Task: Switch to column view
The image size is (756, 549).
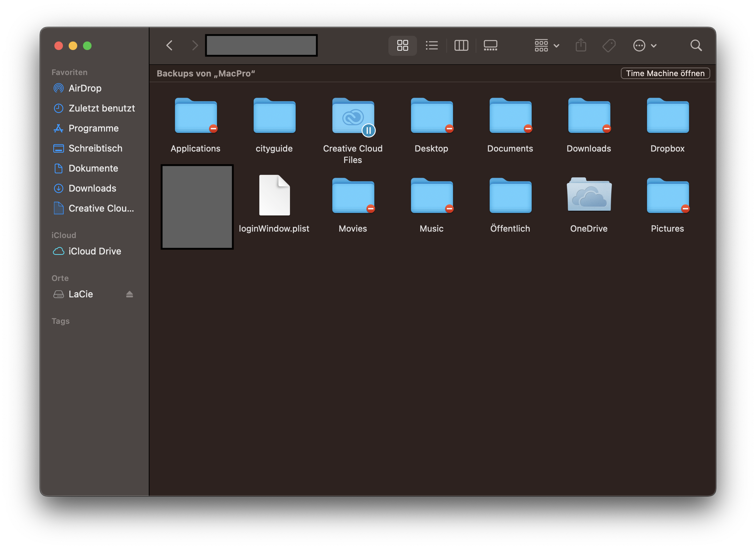Action: (x=461, y=45)
